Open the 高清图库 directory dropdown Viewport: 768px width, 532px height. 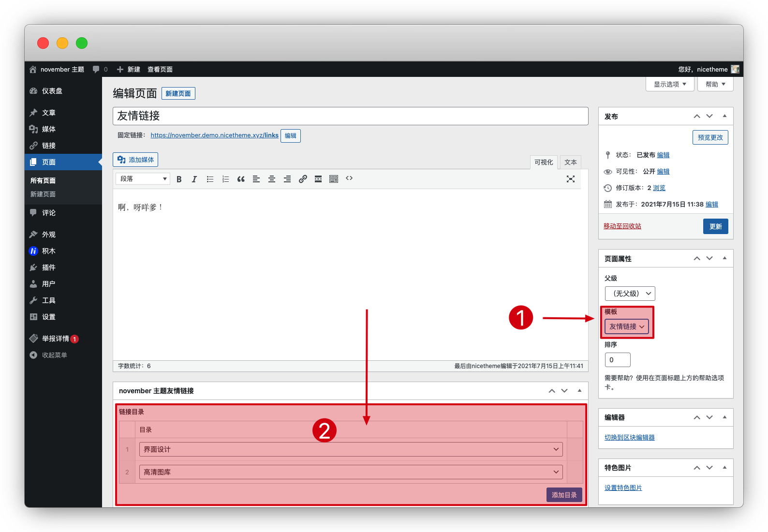(351, 472)
